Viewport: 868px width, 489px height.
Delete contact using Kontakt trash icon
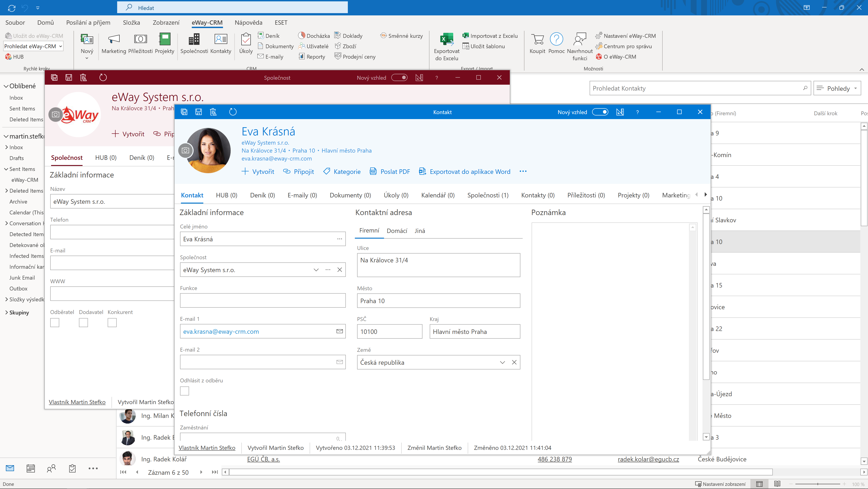coord(213,112)
